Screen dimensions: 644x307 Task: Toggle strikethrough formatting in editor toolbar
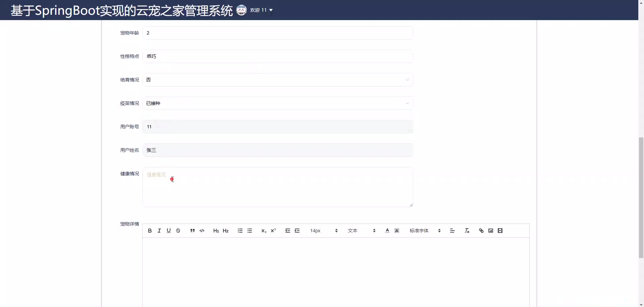coord(178,231)
